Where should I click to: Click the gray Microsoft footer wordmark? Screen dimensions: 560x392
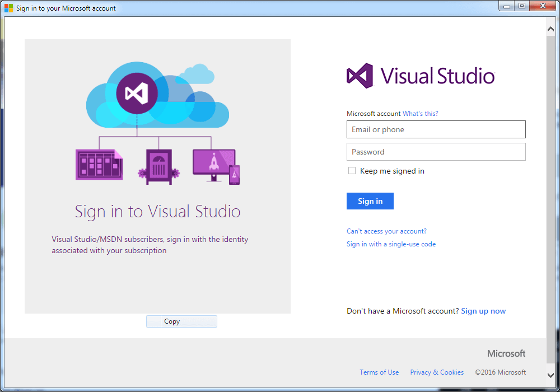506,353
